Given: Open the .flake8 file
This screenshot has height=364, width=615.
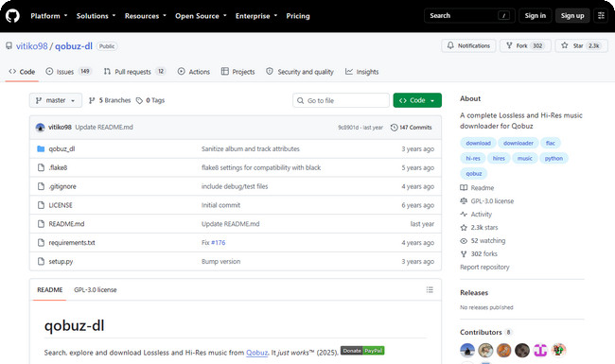Looking at the screenshot, I should [x=58, y=167].
